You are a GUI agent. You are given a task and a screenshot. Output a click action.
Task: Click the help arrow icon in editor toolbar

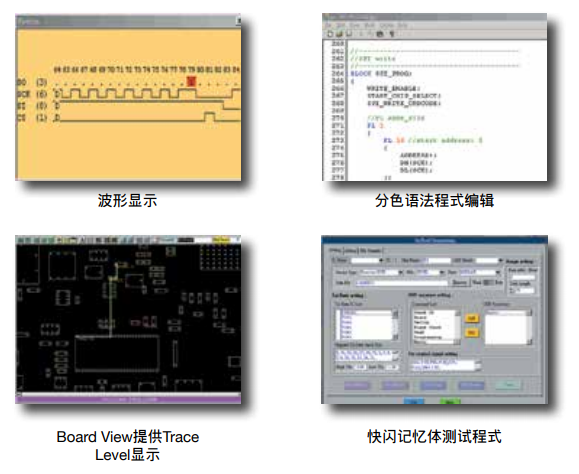pyautogui.click(x=392, y=34)
